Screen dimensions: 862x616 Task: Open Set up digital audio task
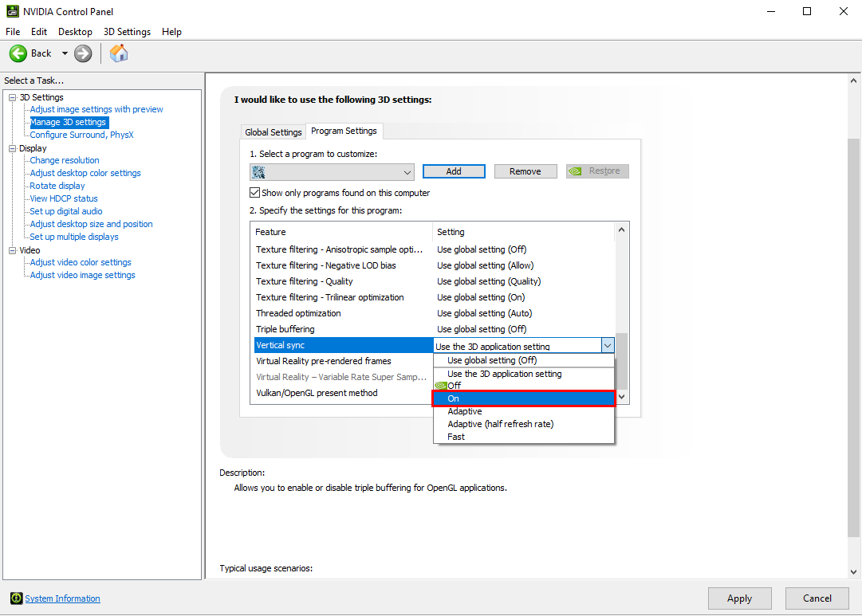[66, 211]
